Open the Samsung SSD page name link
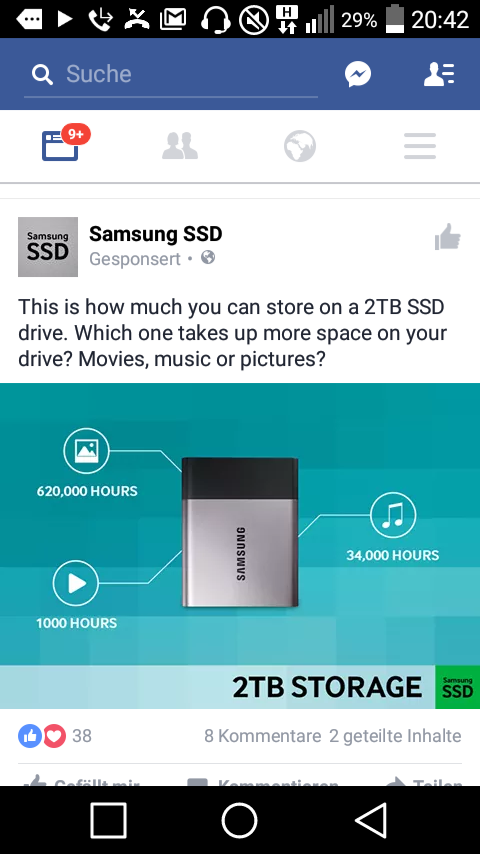This screenshot has height=854, width=480. (156, 234)
